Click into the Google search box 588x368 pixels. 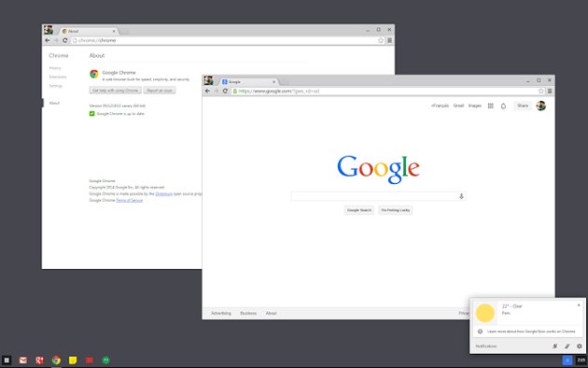[378, 196]
